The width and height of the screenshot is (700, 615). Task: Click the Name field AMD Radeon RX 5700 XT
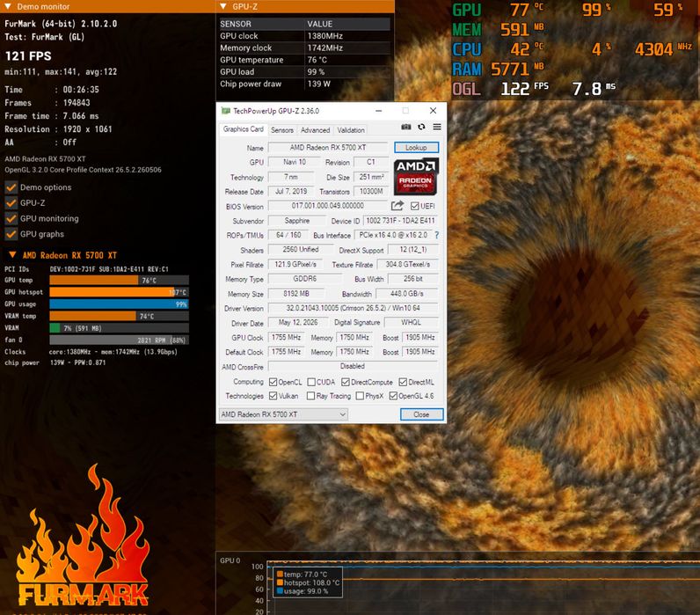328,148
